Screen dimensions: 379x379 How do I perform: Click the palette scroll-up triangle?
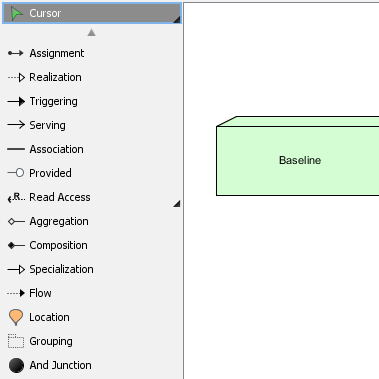91,32
